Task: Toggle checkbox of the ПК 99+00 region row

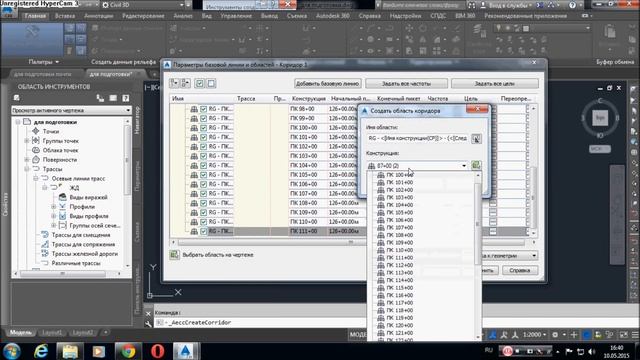Action: 204,118
